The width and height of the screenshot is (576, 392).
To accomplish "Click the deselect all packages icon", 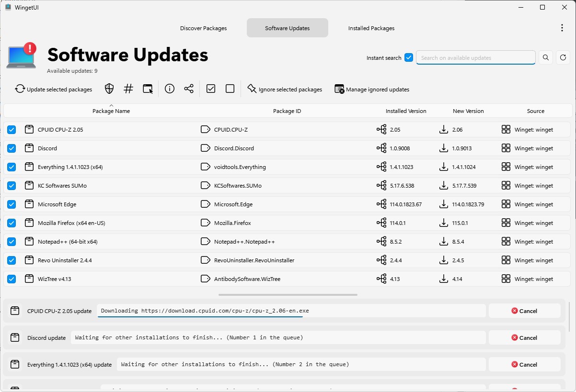I will click(x=230, y=89).
